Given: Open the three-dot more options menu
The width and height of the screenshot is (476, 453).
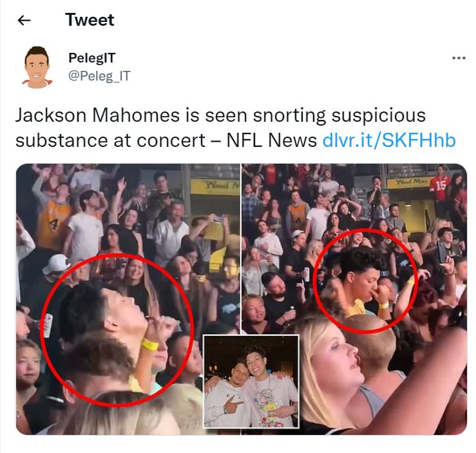Looking at the screenshot, I should pos(459,58).
